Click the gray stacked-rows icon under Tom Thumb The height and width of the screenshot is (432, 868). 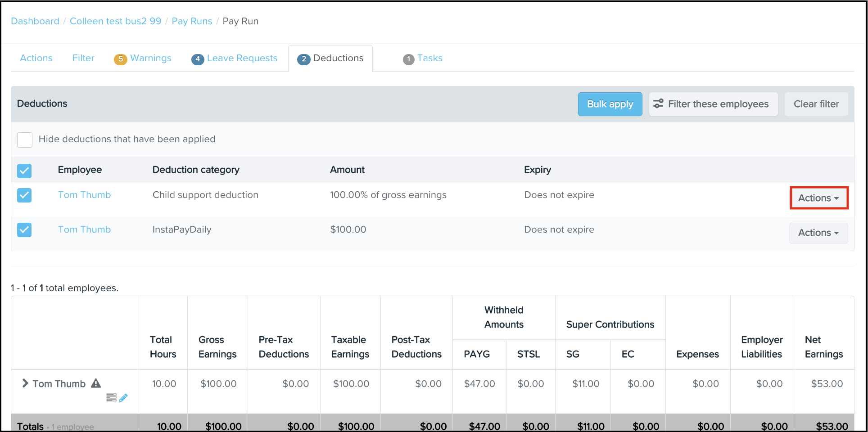coord(111,398)
